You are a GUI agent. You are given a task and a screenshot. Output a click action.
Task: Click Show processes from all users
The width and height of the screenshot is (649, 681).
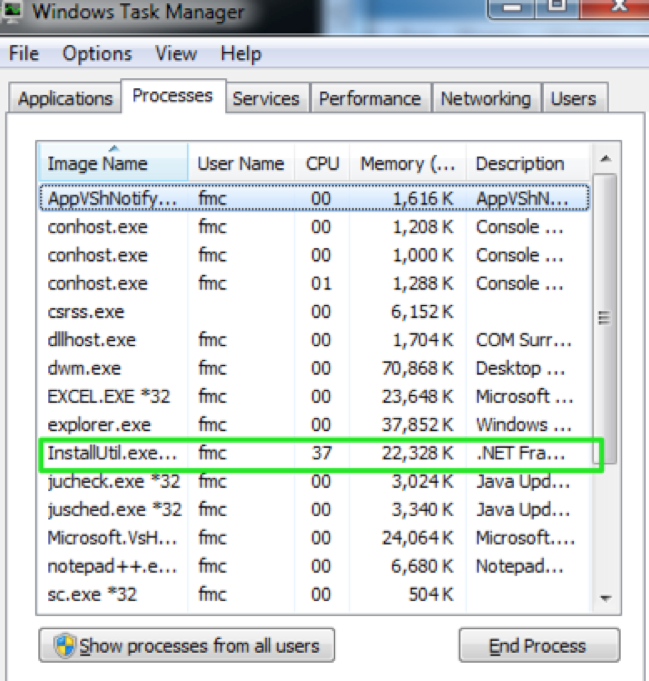click(186, 647)
